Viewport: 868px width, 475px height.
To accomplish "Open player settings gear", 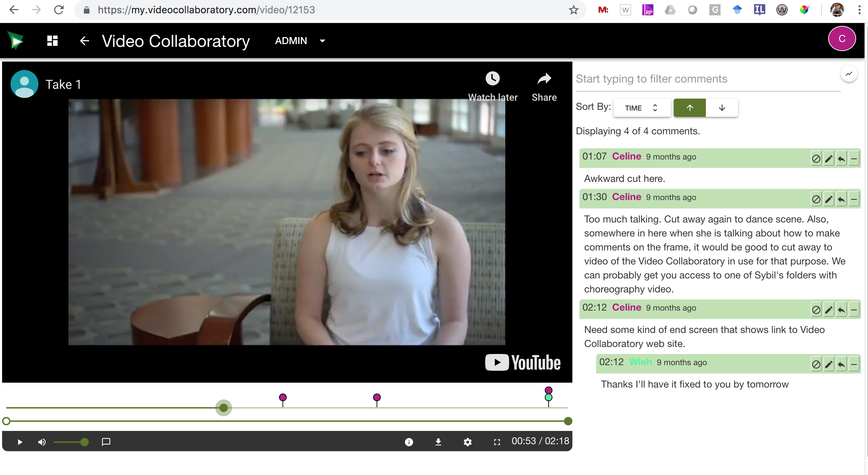I will pyautogui.click(x=468, y=442).
